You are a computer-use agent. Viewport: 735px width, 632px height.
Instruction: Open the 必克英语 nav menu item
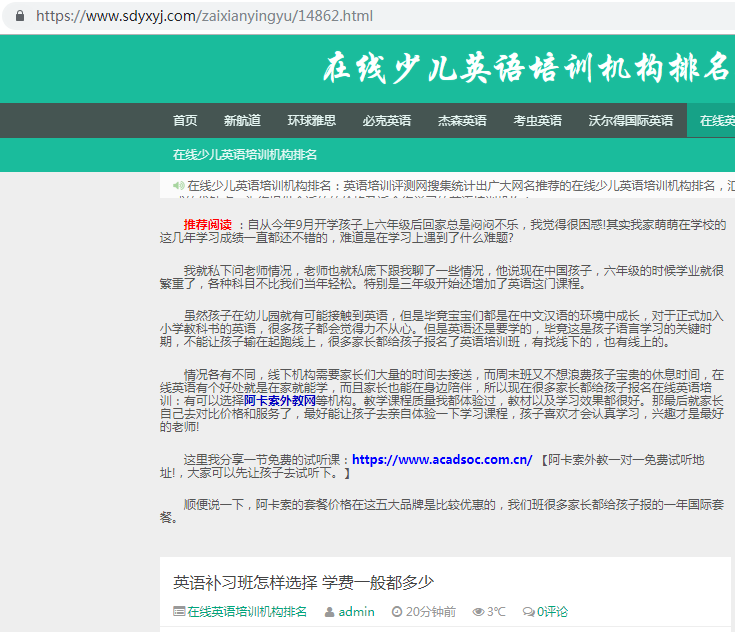tap(386, 120)
